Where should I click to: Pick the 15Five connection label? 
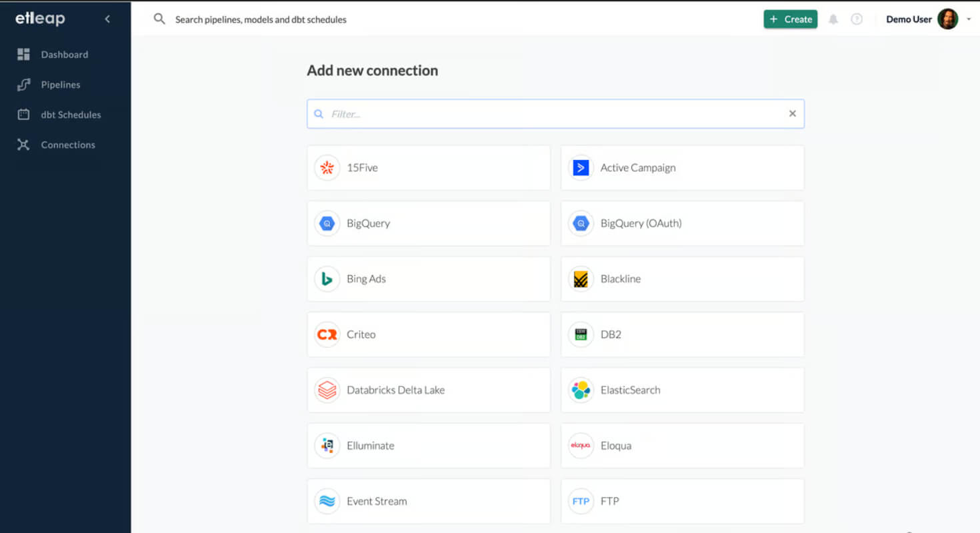coord(363,168)
